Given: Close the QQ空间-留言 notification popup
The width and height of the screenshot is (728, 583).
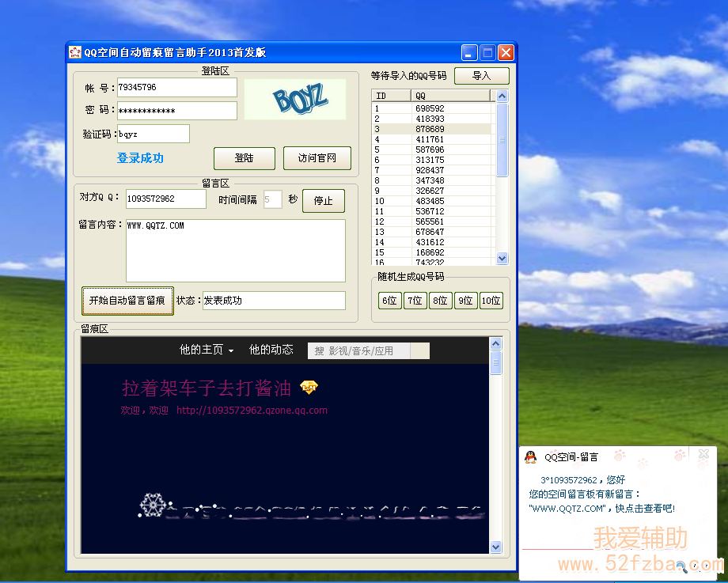Looking at the screenshot, I should pos(703,454).
